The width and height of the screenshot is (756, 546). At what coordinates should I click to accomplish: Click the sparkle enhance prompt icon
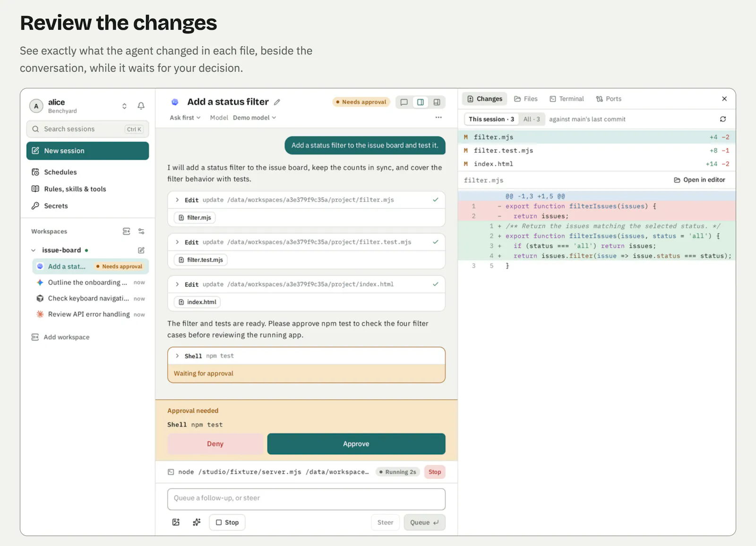[x=197, y=522]
